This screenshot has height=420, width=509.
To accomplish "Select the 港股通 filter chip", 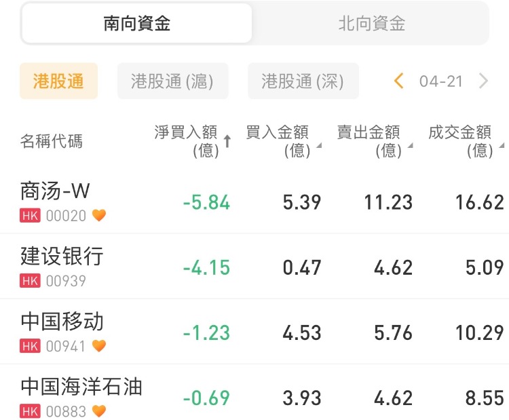I will point(58,81).
